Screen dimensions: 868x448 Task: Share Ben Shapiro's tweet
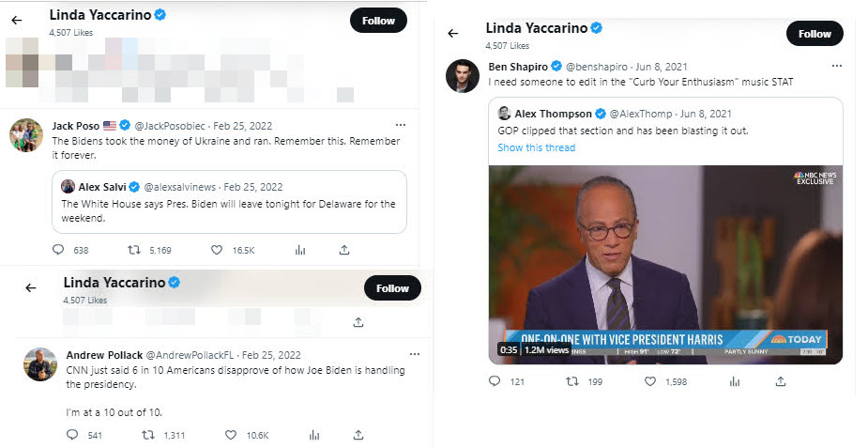pyautogui.click(x=781, y=381)
